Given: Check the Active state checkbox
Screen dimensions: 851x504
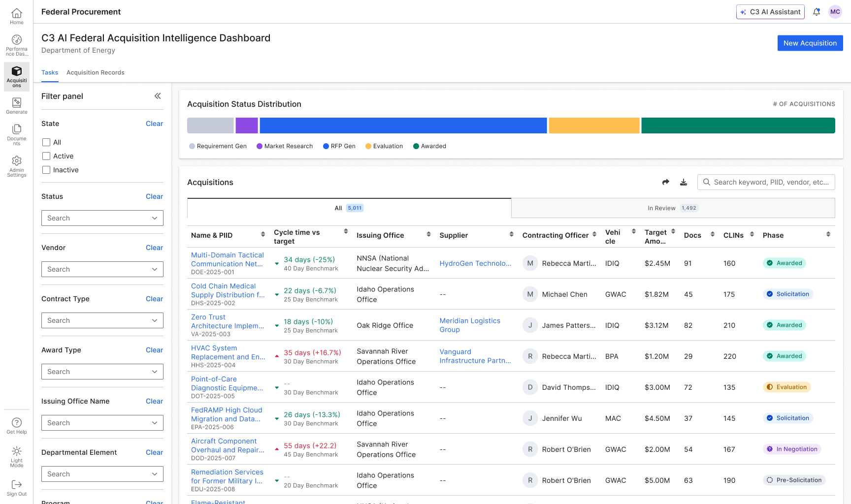Looking at the screenshot, I should click(46, 156).
